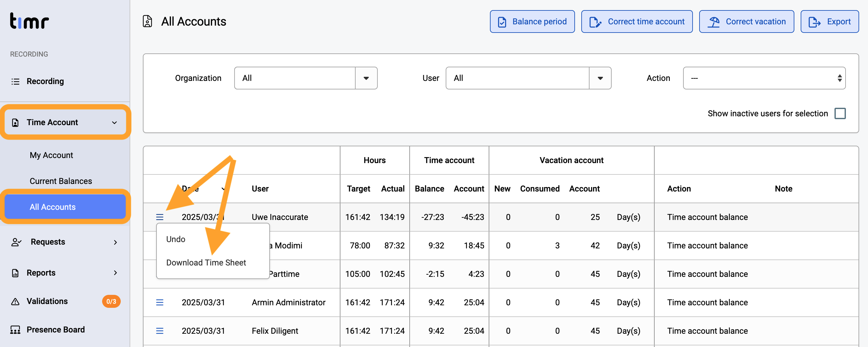Viewport: 868px width, 347px height.
Task: Click the Validations warning triangle icon
Action: 15,301
